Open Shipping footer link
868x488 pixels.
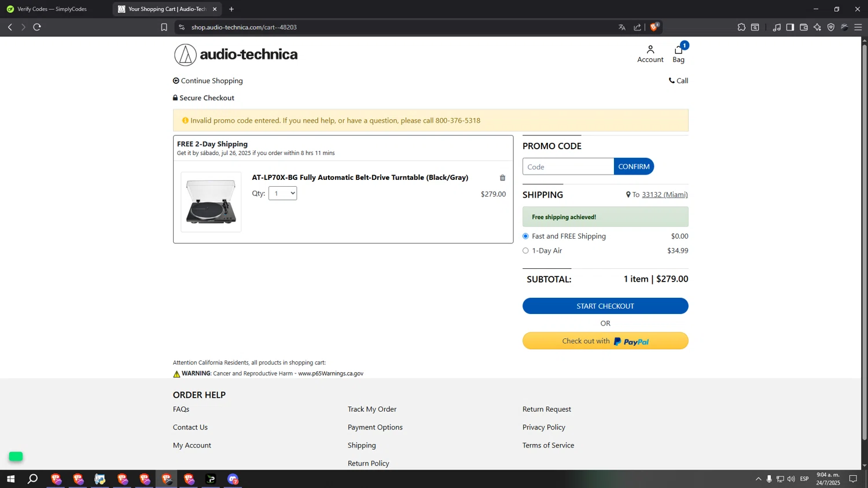click(x=362, y=445)
